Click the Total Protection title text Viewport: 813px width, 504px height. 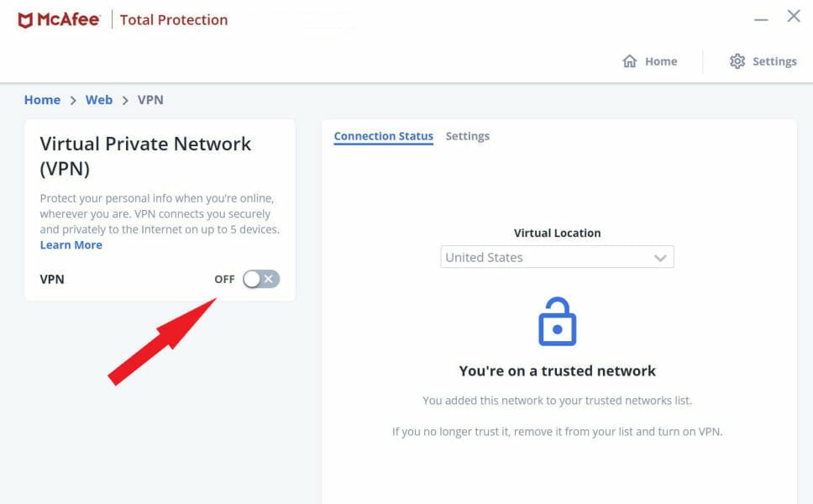pyautogui.click(x=174, y=20)
